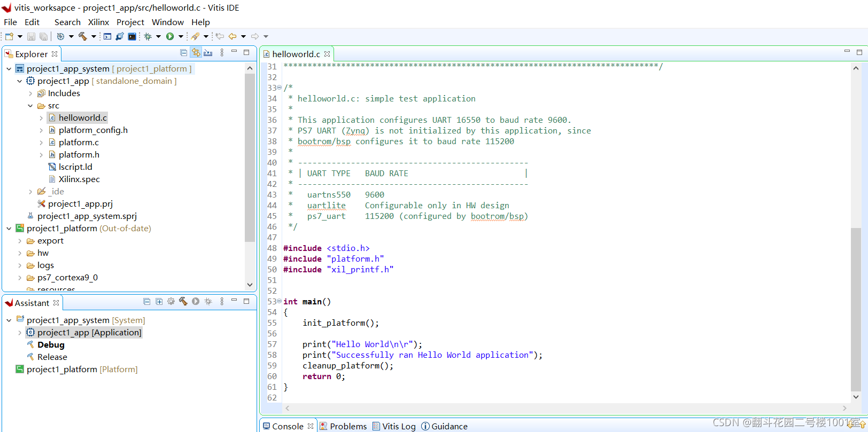The width and height of the screenshot is (868, 432).
Task: Fold the comment block at line 33
Action: 280,88
